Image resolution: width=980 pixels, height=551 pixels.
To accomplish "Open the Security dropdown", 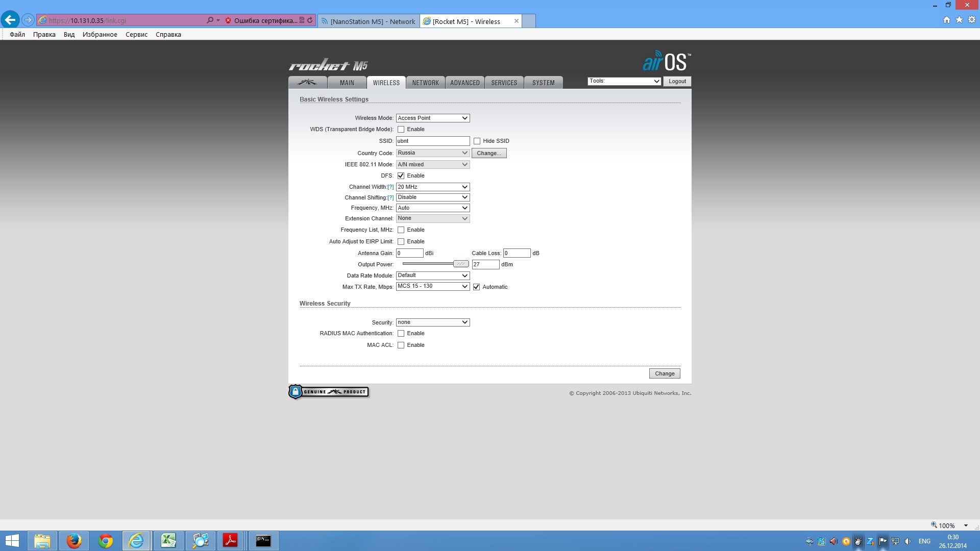I will [433, 322].
